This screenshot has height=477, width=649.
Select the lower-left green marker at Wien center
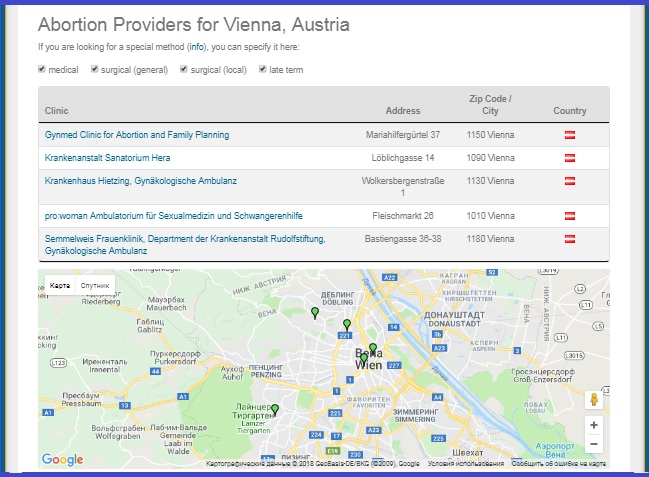364,358
